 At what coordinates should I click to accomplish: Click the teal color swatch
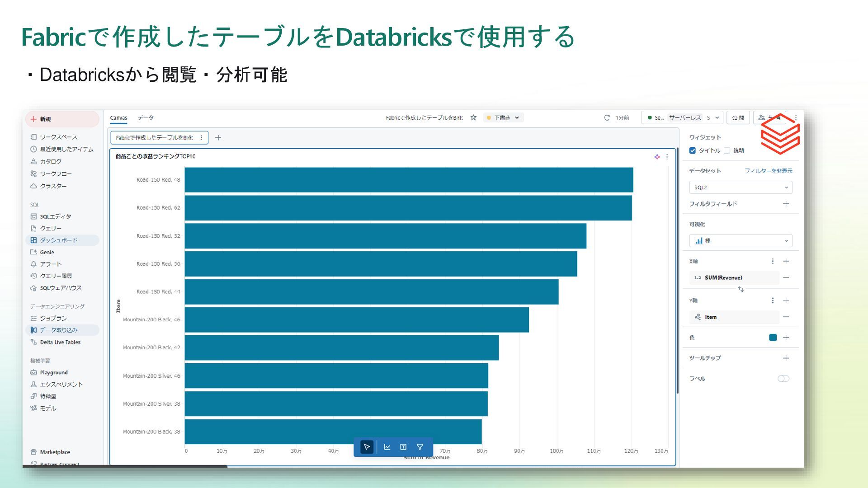click(773, 338)
